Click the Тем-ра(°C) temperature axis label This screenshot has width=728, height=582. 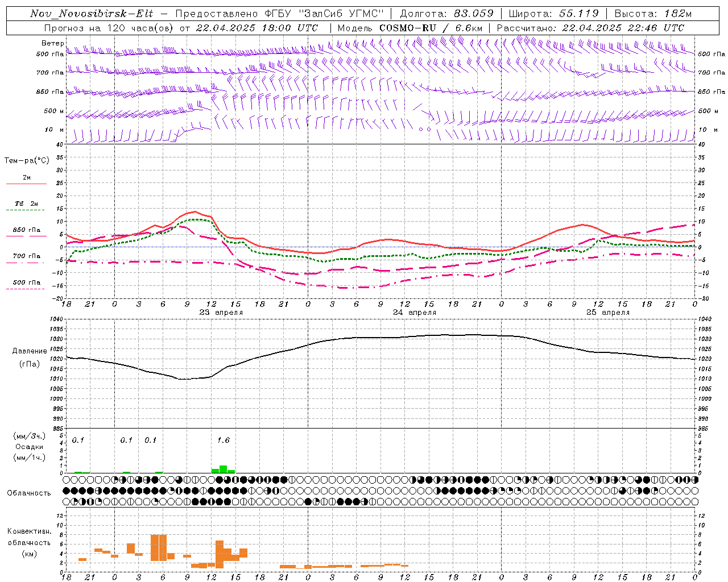[x=27, y=161]
